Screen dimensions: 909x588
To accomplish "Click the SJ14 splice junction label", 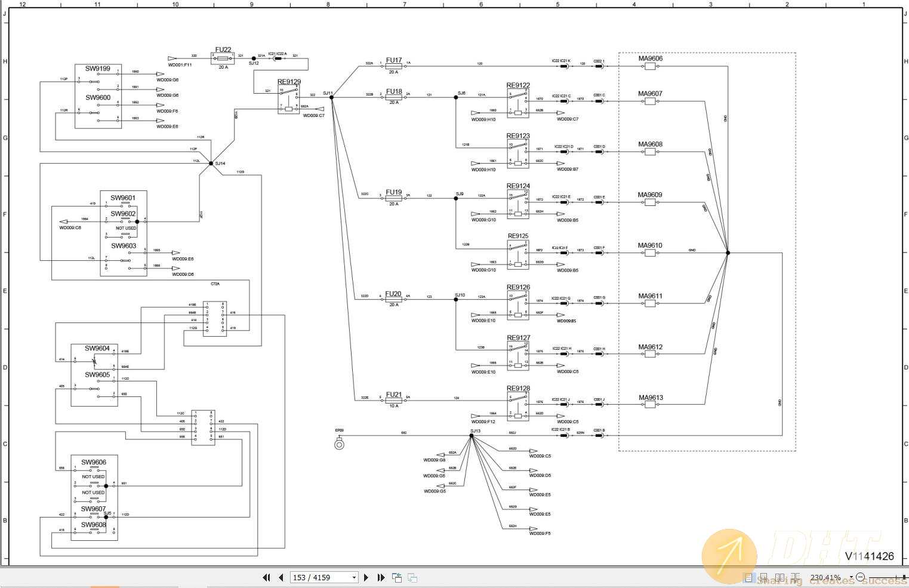I will click(x=220, y=164).
